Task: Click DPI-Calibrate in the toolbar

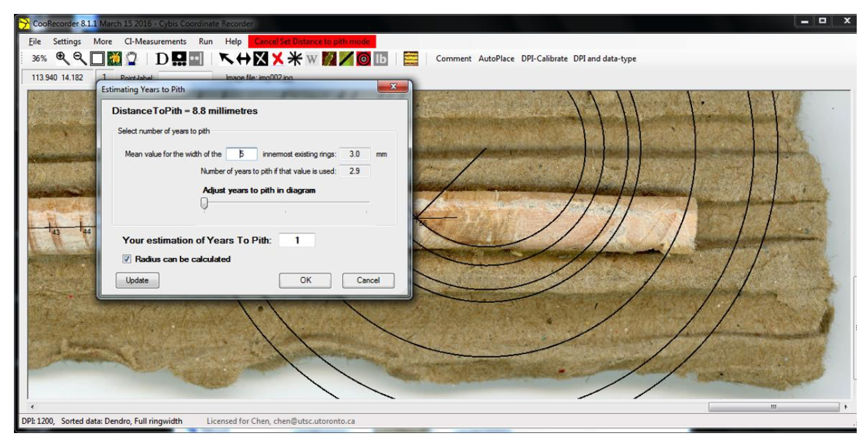Action: [544, 59]
